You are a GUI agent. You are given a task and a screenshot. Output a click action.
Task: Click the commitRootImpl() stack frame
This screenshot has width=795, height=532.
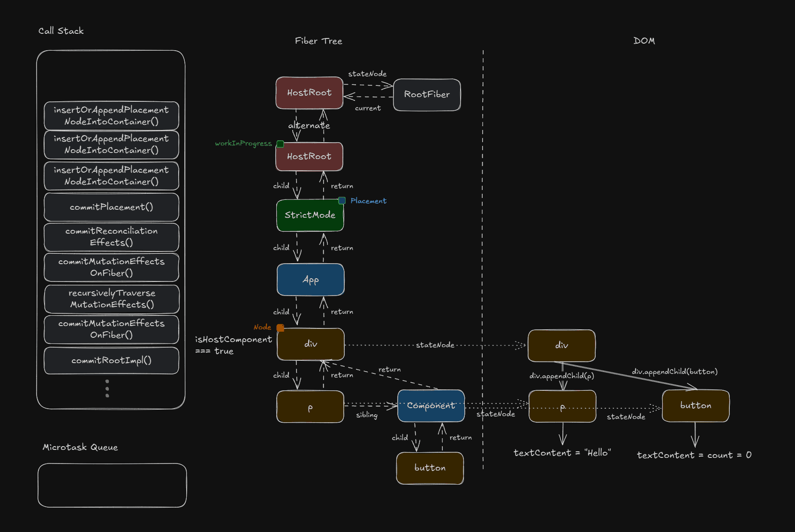[x=111, y=361]
